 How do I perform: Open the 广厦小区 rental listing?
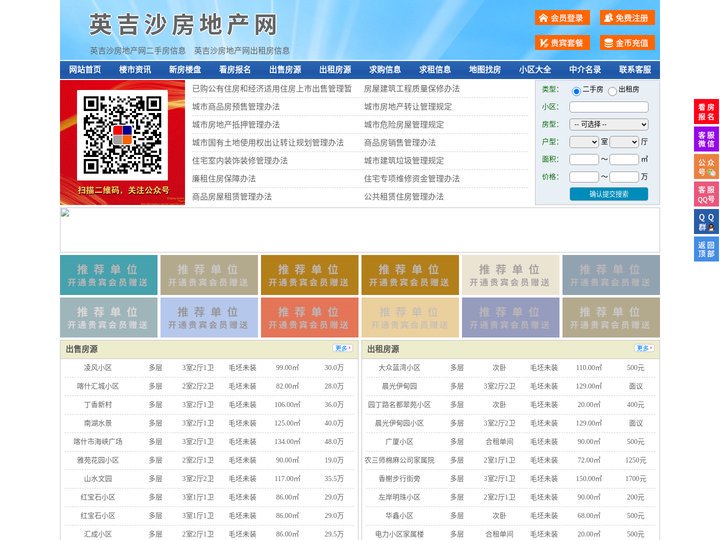(399, 442)
